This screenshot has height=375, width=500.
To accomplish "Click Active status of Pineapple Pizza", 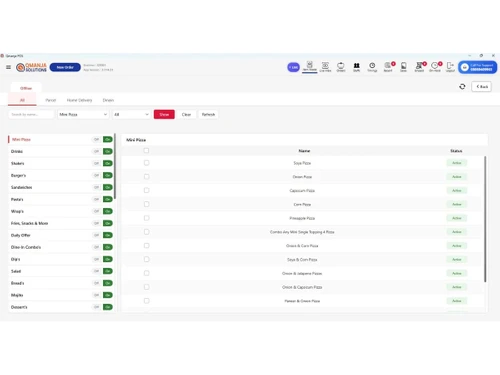I will (457, 218).
